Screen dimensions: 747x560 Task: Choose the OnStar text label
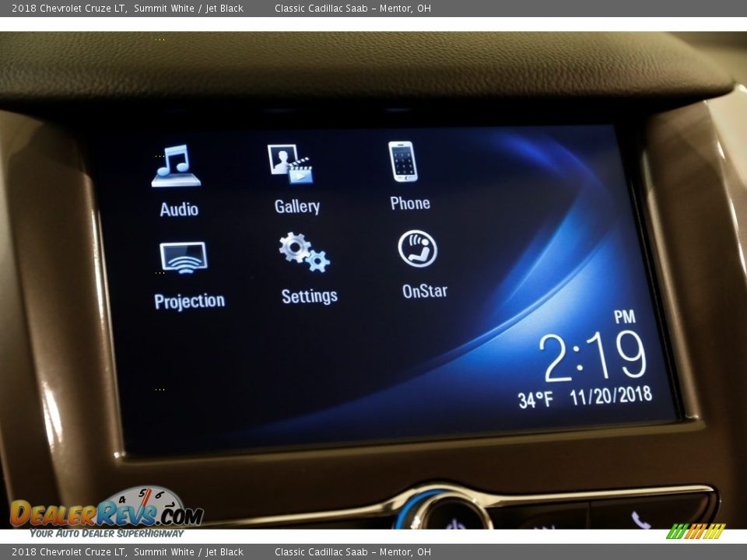point(425,291)
